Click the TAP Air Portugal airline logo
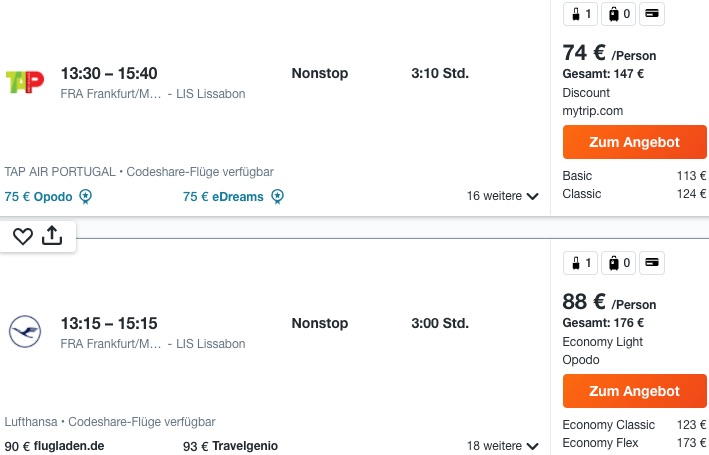This screenshot has height=455, width=709. click(25, 82)
